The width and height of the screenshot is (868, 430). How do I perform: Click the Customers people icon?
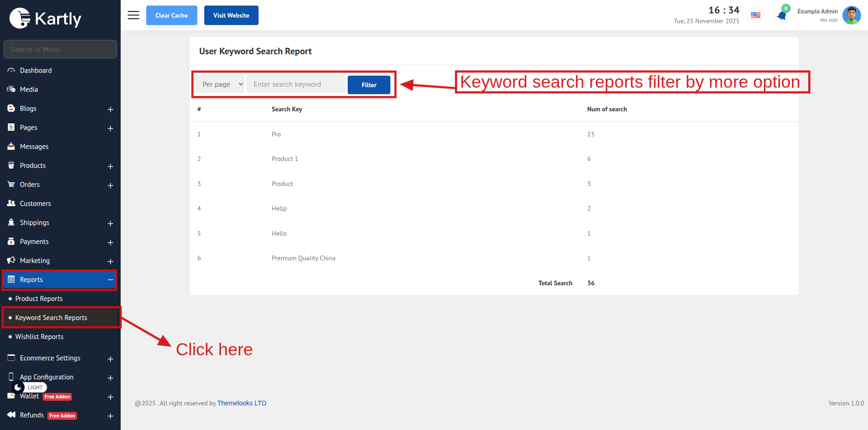11,204
